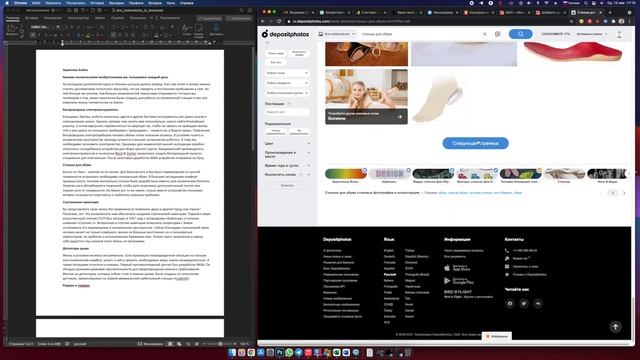
Task: Open Photoshop from the Dock
Action: 280,352
